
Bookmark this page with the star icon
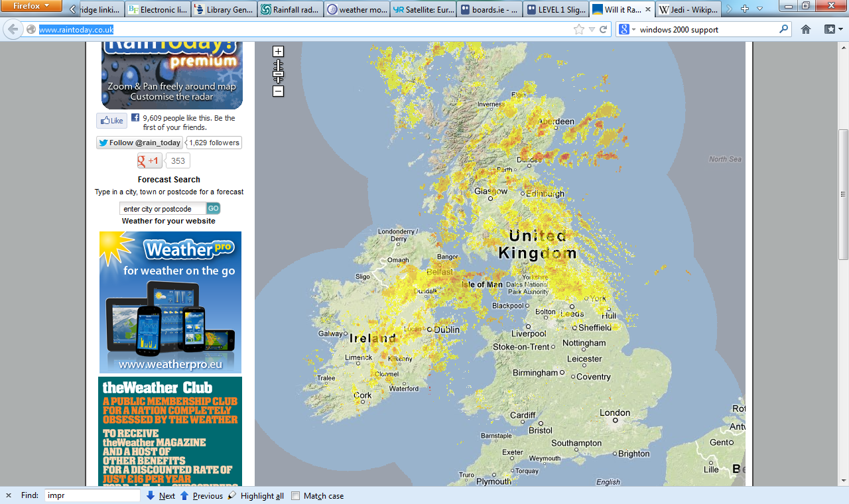pyautogui.click(x=579, y=30)
